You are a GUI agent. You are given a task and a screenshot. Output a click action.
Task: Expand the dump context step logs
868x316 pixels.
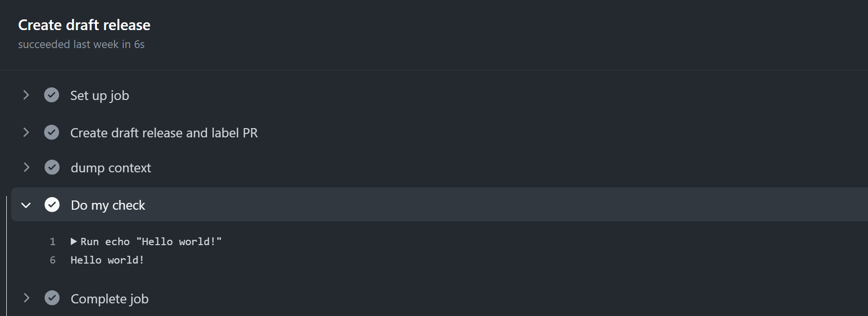(26, 167)
